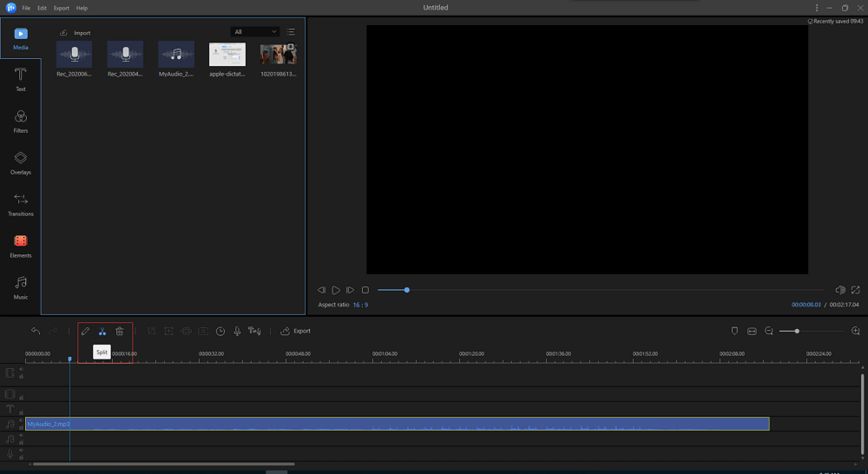Open the Transitions tab
Viewport: 868px width, 474px height.
[21, 204]
